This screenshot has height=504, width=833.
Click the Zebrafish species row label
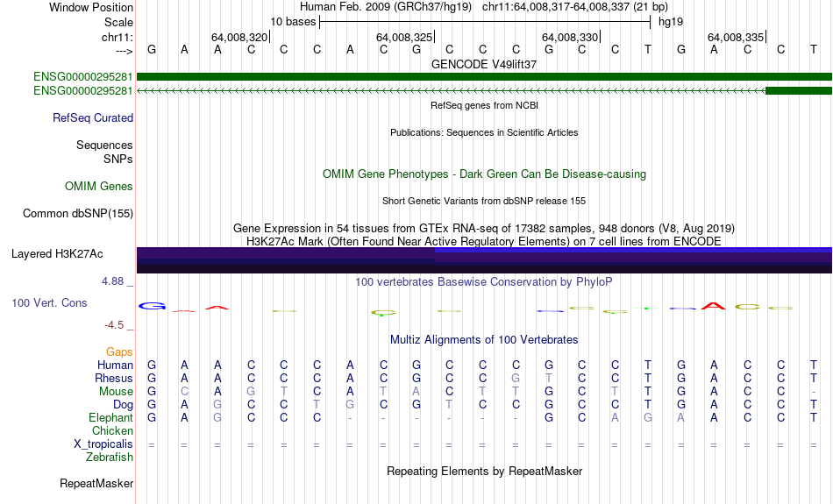coord(110,458)
